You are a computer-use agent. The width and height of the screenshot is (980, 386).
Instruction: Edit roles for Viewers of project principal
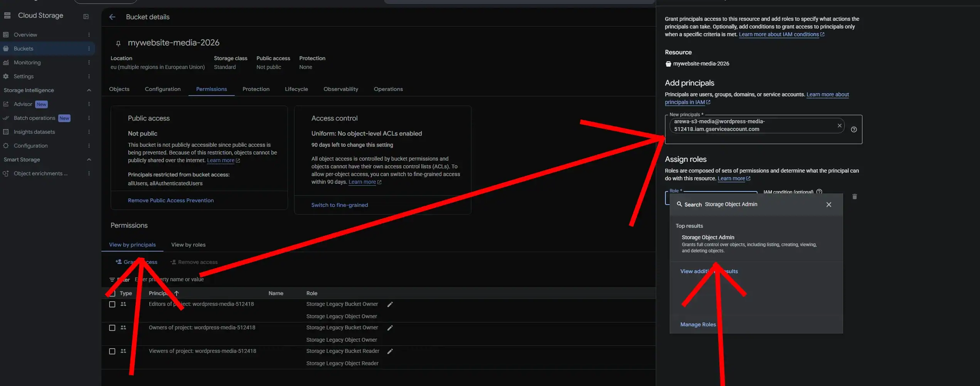pos(390,351)
